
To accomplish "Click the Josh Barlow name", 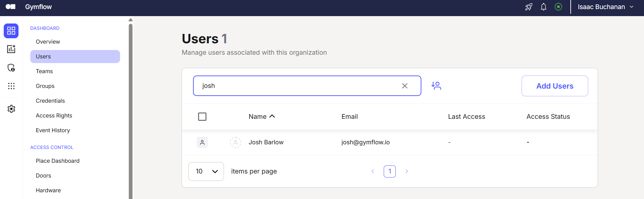I will [x=266, y=142].
